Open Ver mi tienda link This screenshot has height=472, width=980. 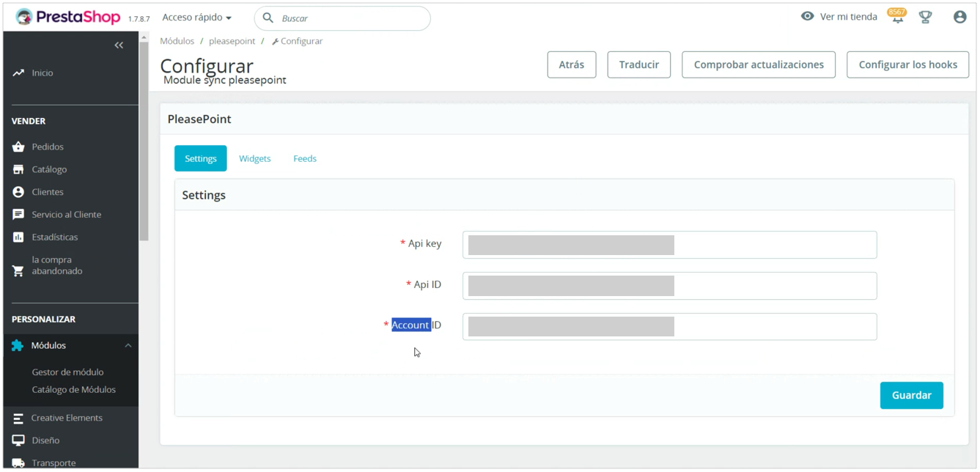click(x=839, y=17)
